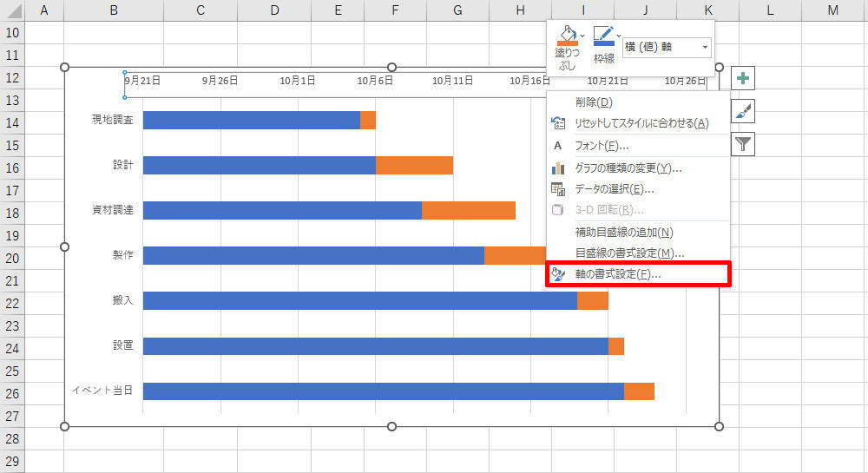Viewport: 868px width, 473px height.
Task: Click the 設置 category label
Action: click(123, 345)
